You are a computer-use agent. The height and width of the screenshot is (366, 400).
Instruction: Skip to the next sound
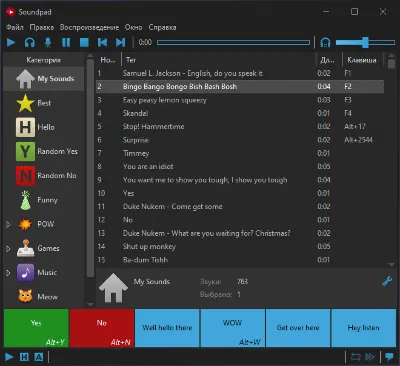pyautogui.click(x=120, y=42)
